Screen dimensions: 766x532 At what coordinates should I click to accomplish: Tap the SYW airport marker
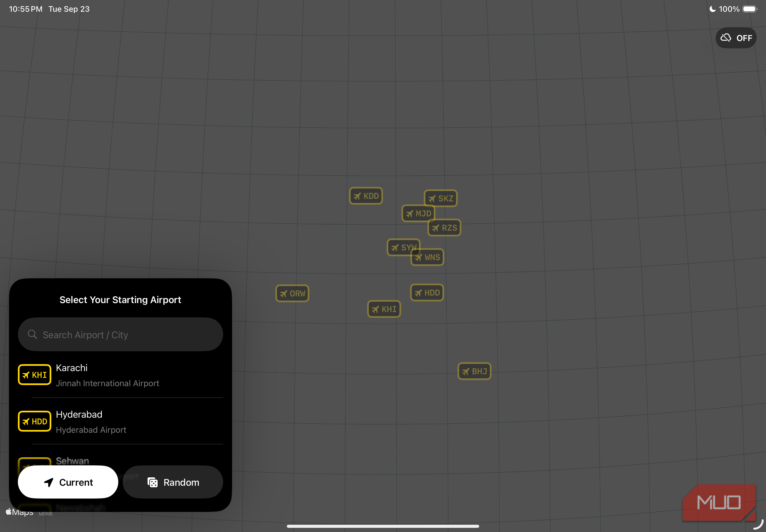pos(403,247)
